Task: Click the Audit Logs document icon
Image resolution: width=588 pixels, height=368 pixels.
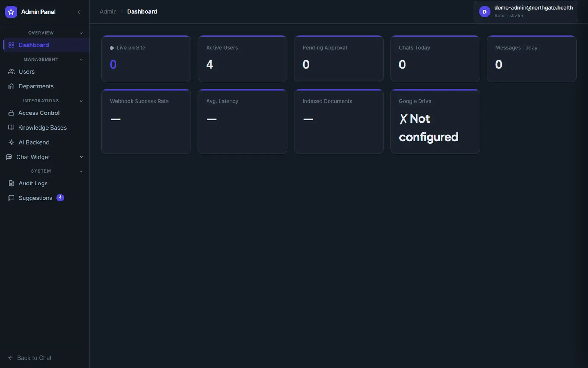Action: click(x=11, y=183)
